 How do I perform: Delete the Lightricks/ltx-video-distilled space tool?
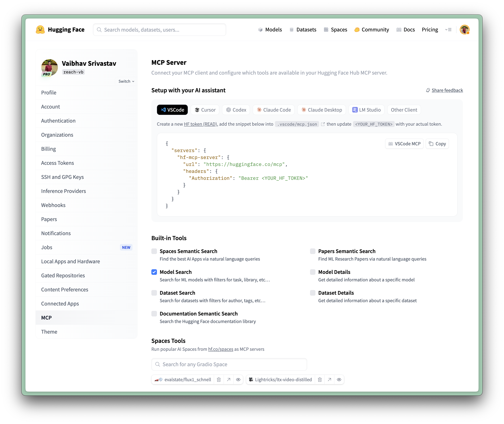(x=319, y=379)
